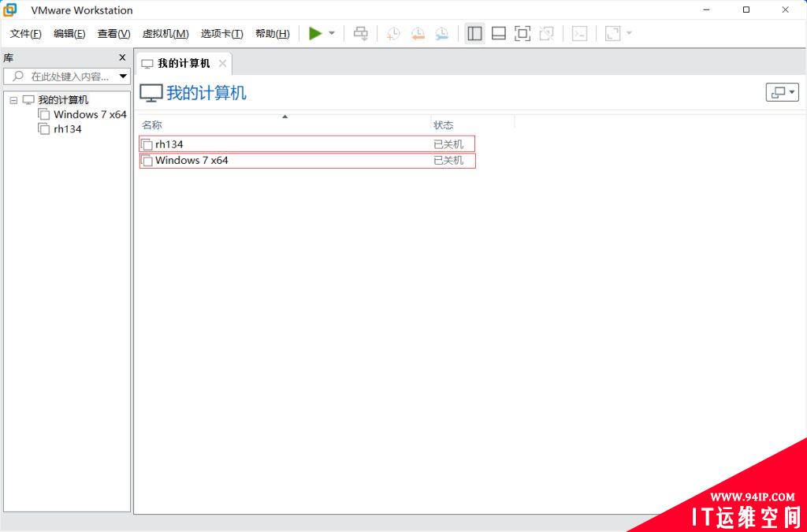Image resolution: width=807 pixels, height=532 pixels.
Task: Click the rh134 VM icon in the list
Action: click(147, 144)
